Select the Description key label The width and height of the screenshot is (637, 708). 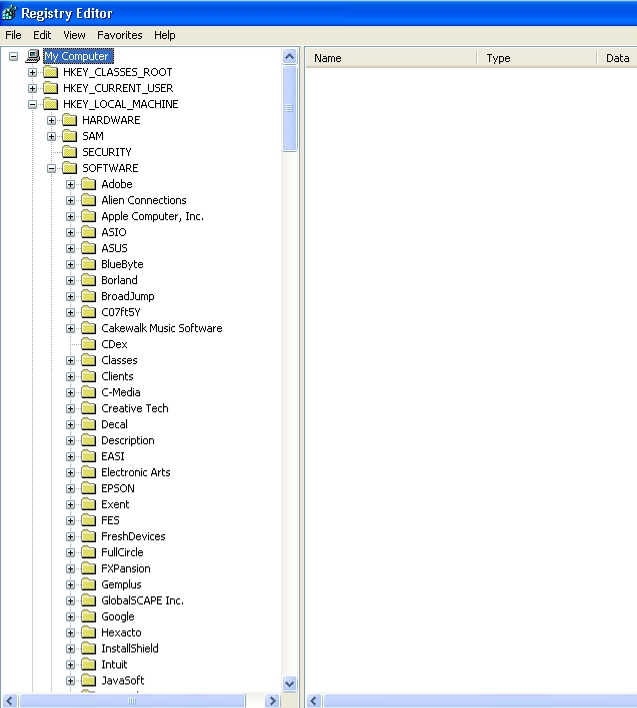coord(128,440)
